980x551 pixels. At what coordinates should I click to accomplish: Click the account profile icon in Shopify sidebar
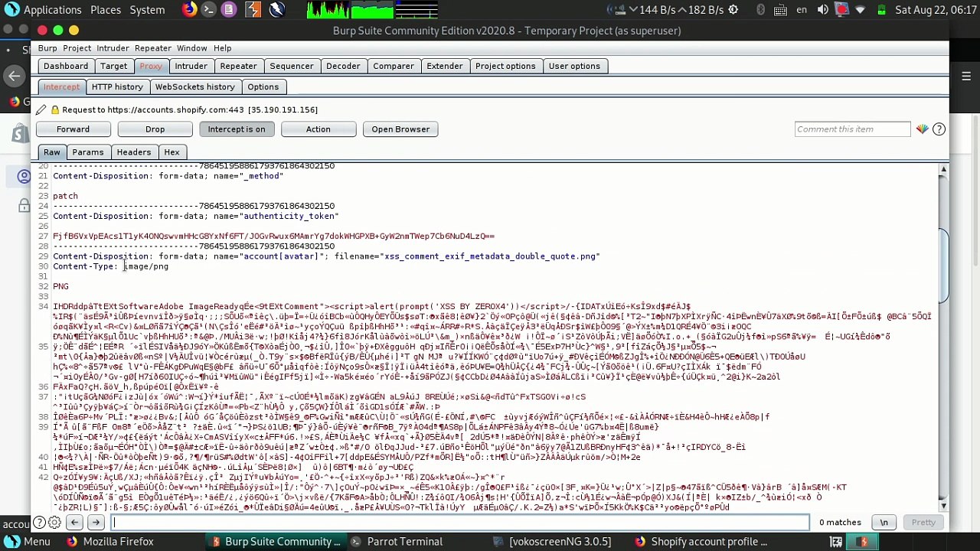pyautogui.click(x=24, y=177)
